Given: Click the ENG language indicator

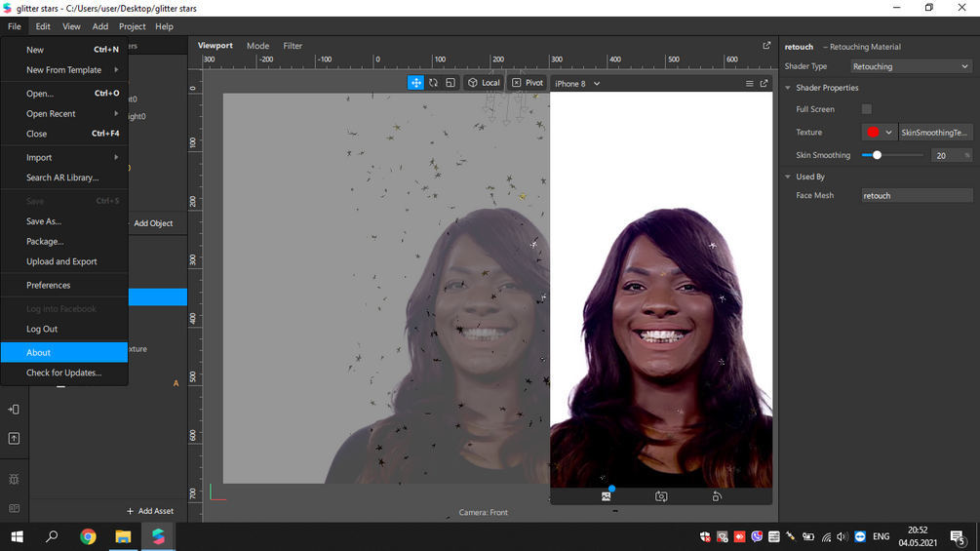Looking at the screenshot, I should (882, 536).
